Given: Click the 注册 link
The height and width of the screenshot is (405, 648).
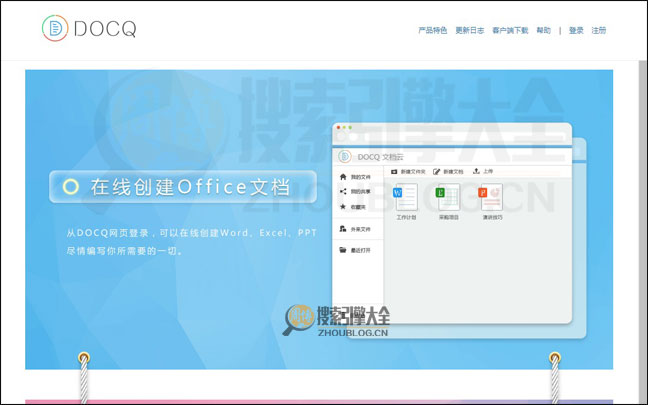Looking at the screenshot, I should pyautogui.click(x=598, y=30).
